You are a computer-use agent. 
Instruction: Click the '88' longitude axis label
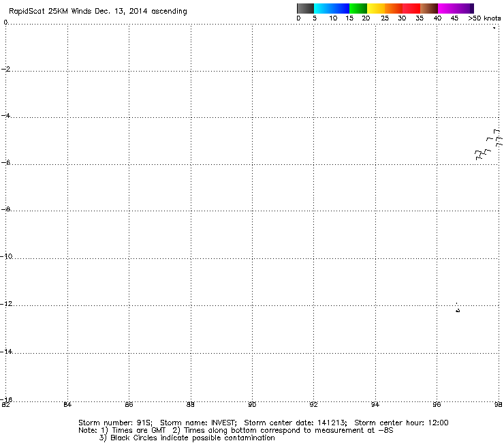tap(191, 405)
